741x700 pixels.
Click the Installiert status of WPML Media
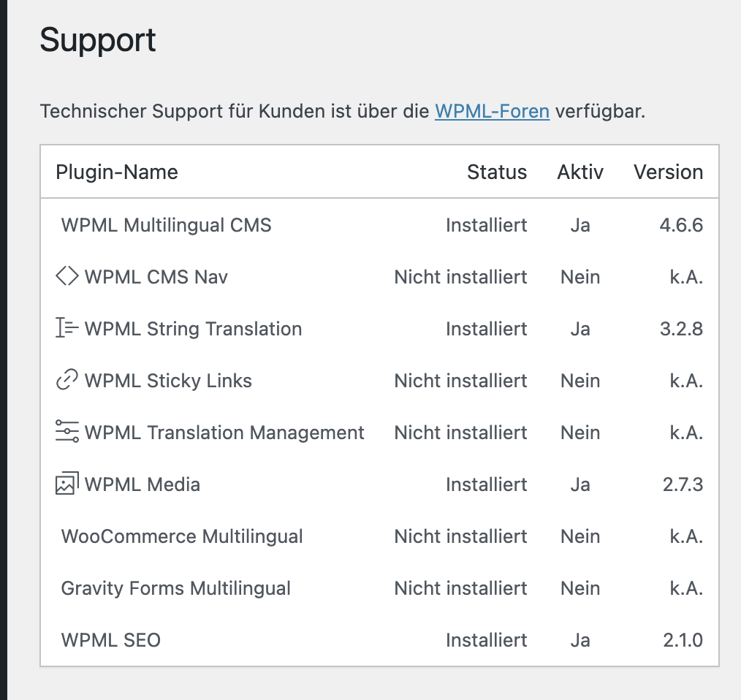click(x=486, y=485)
